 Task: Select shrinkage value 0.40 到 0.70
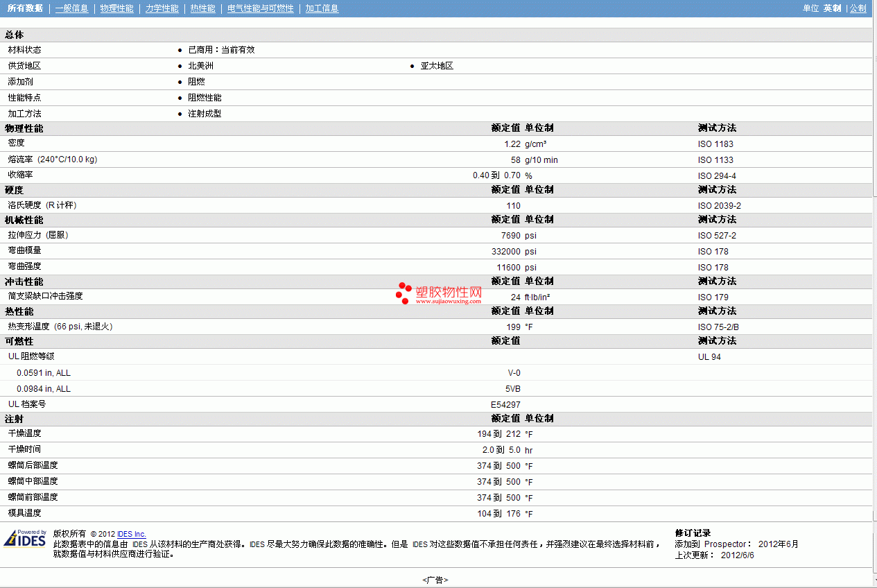496,175
